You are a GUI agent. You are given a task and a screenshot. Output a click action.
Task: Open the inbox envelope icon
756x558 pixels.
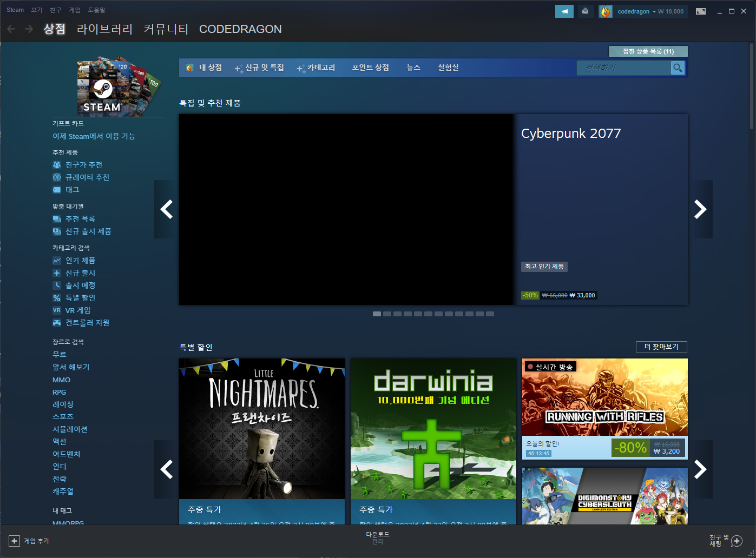click(x=585, y=11)
